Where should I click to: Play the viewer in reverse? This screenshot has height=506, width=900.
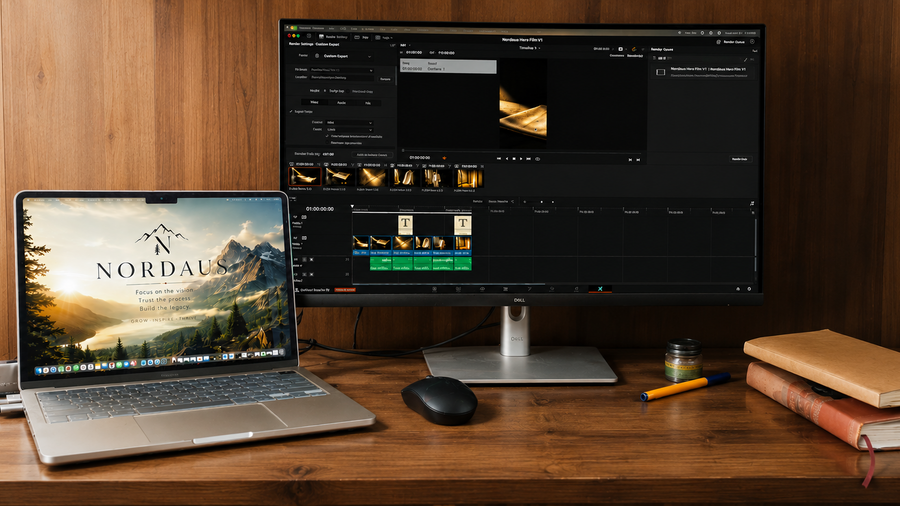pos(507,159)
